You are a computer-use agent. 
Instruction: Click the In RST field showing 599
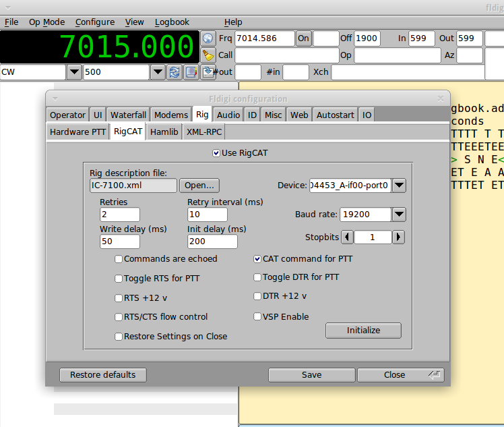(422, 38)
